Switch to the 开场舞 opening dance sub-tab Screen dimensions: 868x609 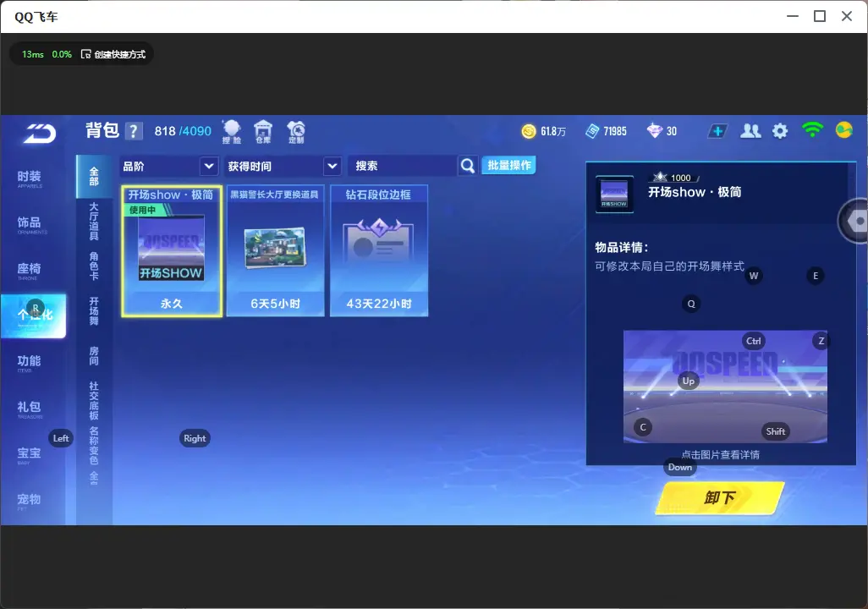(94, 311)
